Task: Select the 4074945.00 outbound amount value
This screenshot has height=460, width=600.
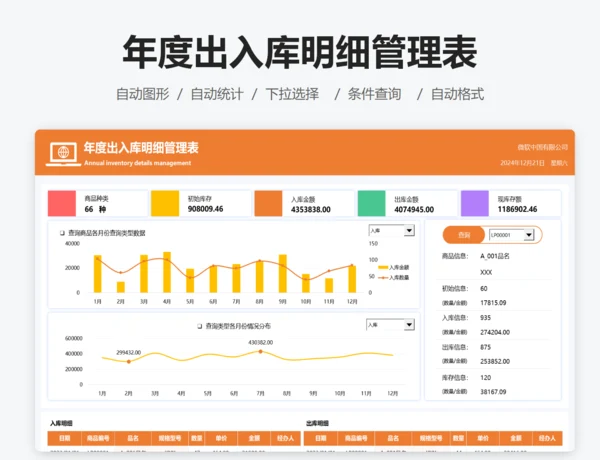Action: (414, 209)
